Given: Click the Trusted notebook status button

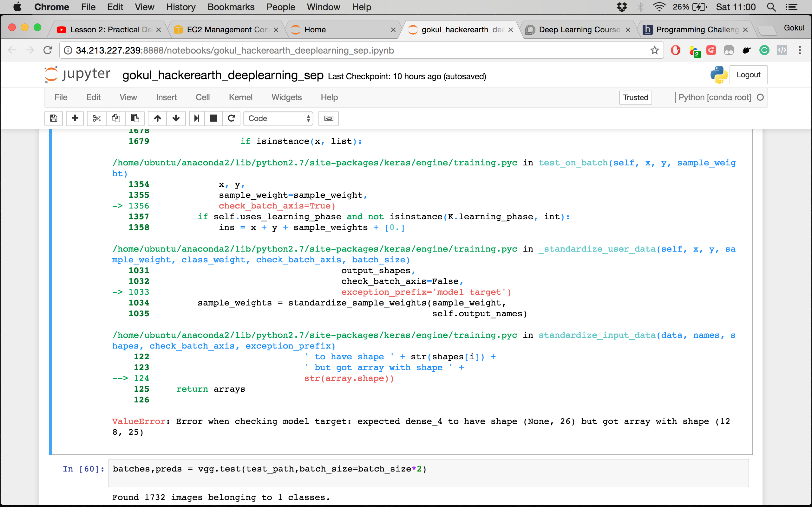Looking at the screenshot, I should (635, 97).
